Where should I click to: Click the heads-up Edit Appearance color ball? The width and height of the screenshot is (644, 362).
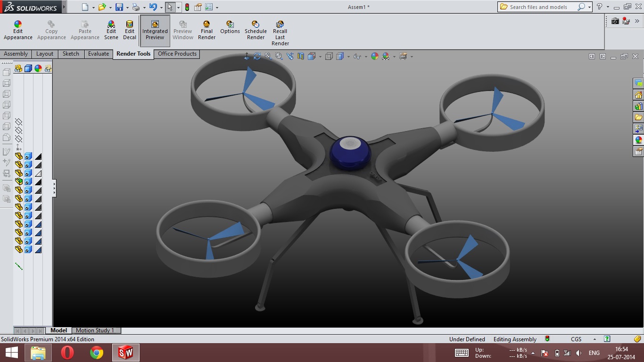(375, 56)
